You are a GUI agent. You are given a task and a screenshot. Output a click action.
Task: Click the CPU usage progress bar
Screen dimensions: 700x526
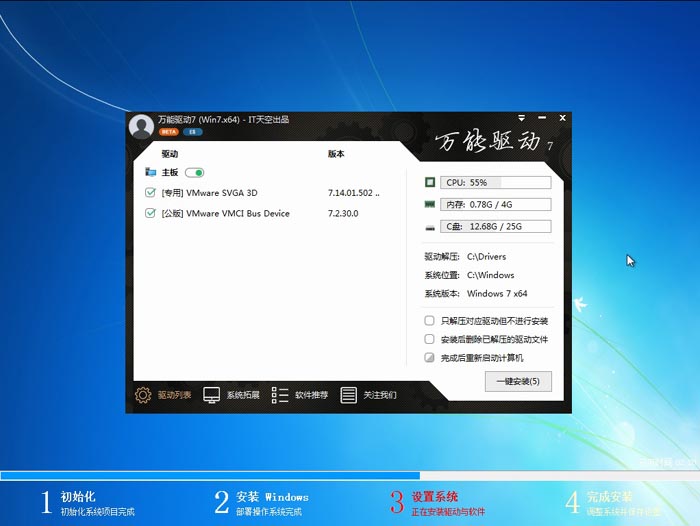click(496, 183)
